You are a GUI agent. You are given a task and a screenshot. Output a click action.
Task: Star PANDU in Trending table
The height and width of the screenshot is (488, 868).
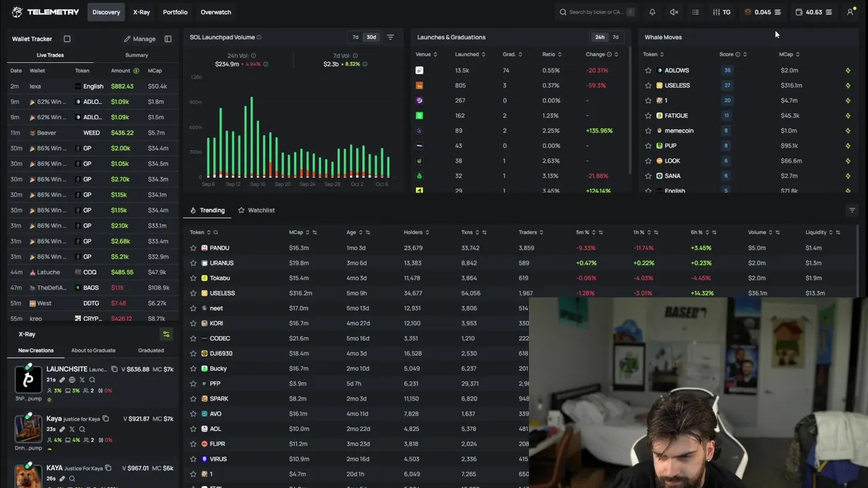click(x=193, y=248)
